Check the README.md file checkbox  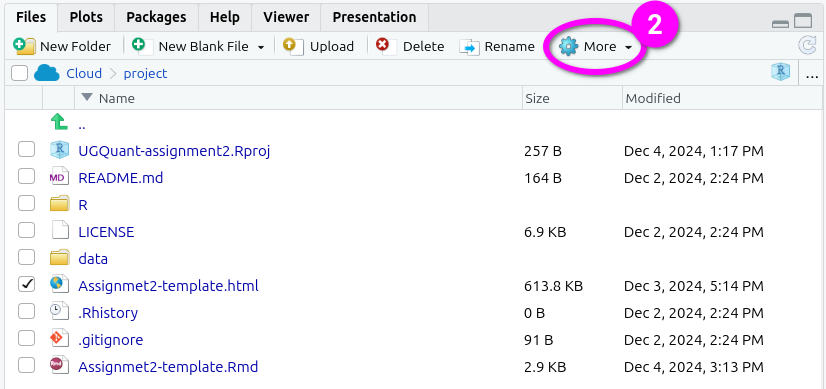pyautogui.click(x=26, y=177)
